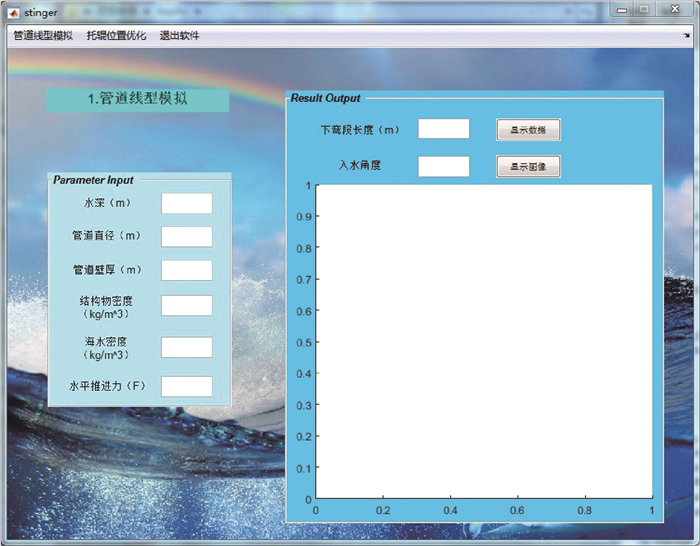Open the 托辊位置优化 menu

point(116,36)
